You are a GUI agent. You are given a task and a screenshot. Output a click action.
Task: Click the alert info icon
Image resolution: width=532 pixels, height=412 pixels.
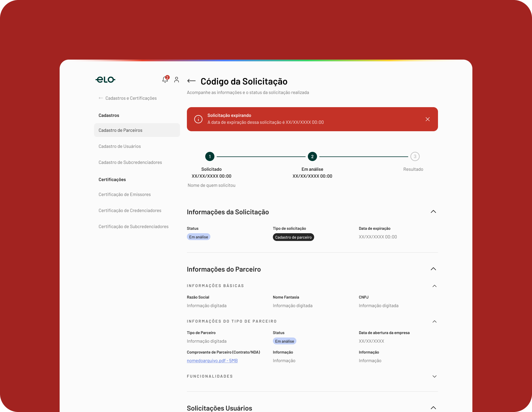coord(198,119)
